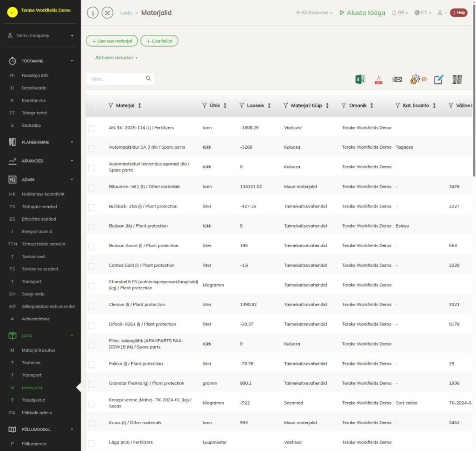This screenshot has height=451, width=476.
Task: Open Tankimised in the Admin menu
Action: pos(33,256)
